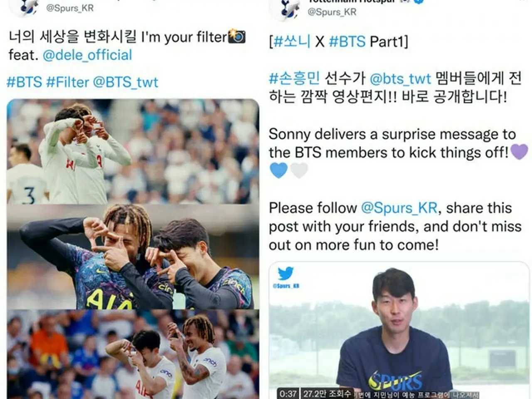Screen dimensions: 532x399
Task: Open the middle photo with dark kits
Action: point(133,256)
